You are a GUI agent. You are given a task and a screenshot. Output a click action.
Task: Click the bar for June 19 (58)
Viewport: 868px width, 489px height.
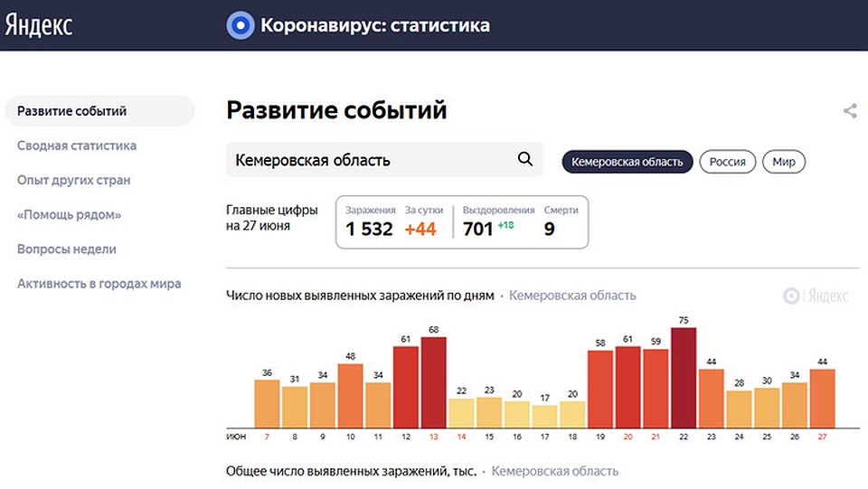[x=600, y=389]
